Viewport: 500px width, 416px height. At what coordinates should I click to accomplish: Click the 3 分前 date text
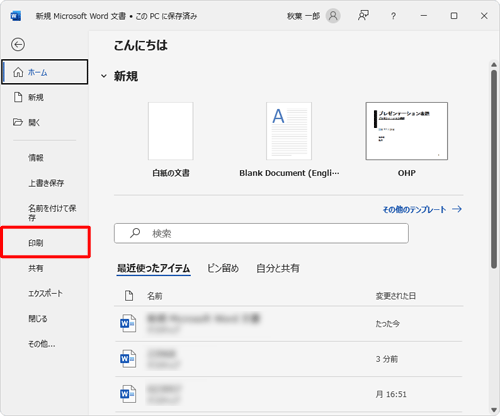pos(387,359)
